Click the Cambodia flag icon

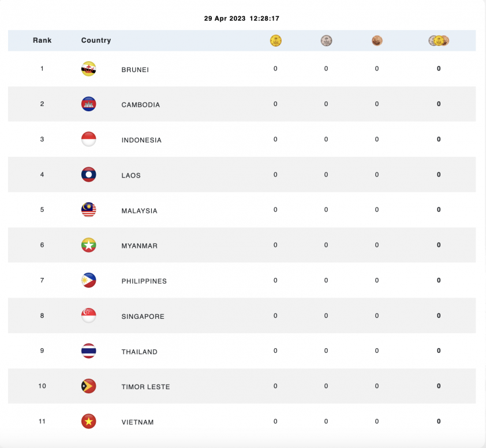[89, 104]
